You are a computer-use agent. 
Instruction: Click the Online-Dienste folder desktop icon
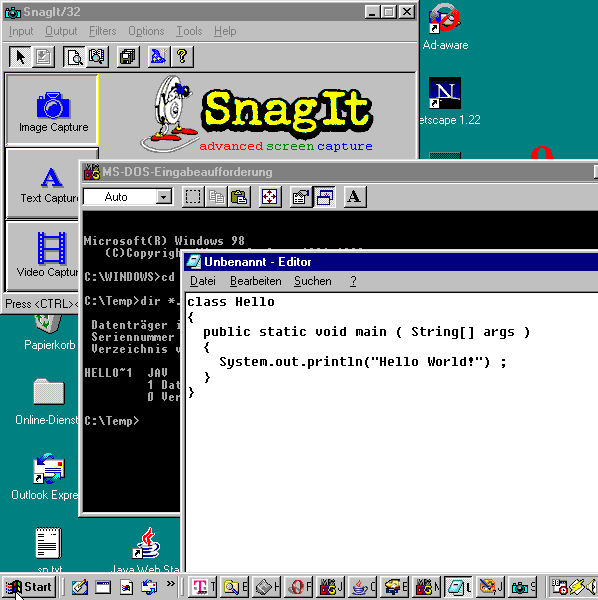(47, 402)
